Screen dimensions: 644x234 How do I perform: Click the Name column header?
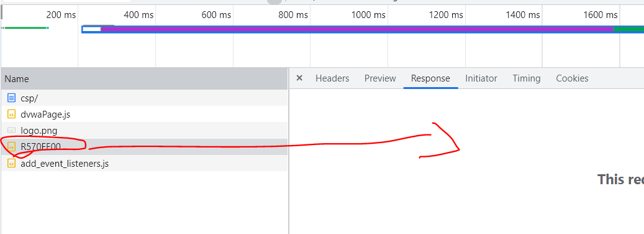[144, 79]
